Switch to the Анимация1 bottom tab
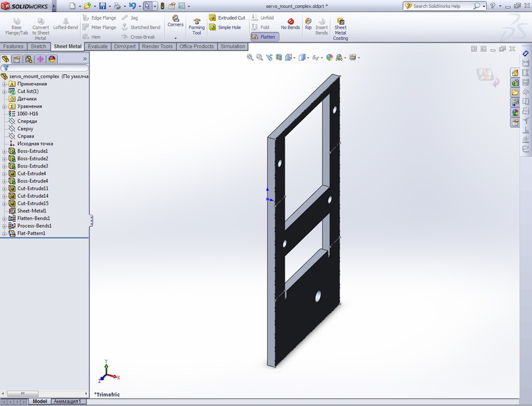 68,401
